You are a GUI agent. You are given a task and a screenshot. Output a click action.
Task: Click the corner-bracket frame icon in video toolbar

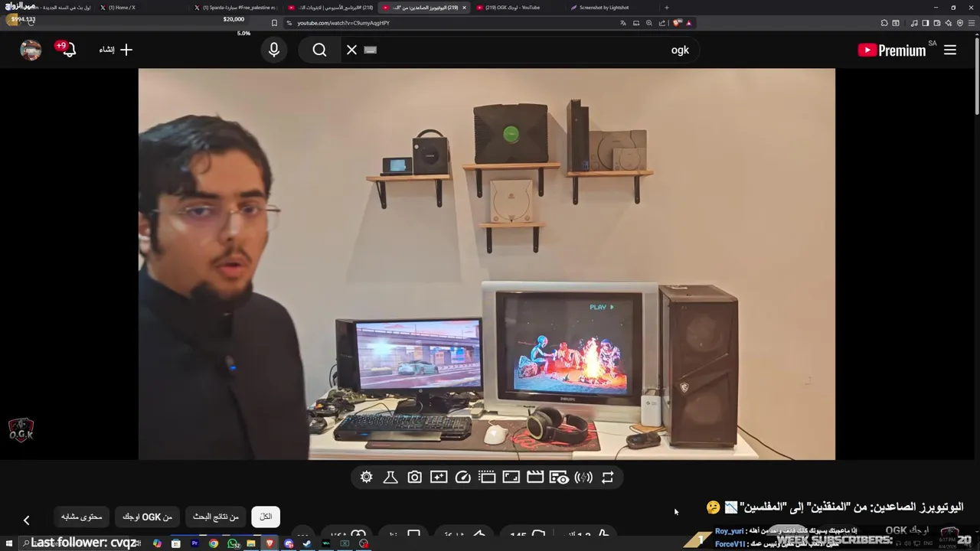[511, 478]
